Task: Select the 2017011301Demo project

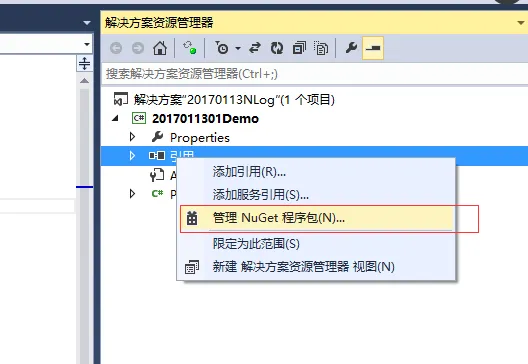Action: [205, 119]
